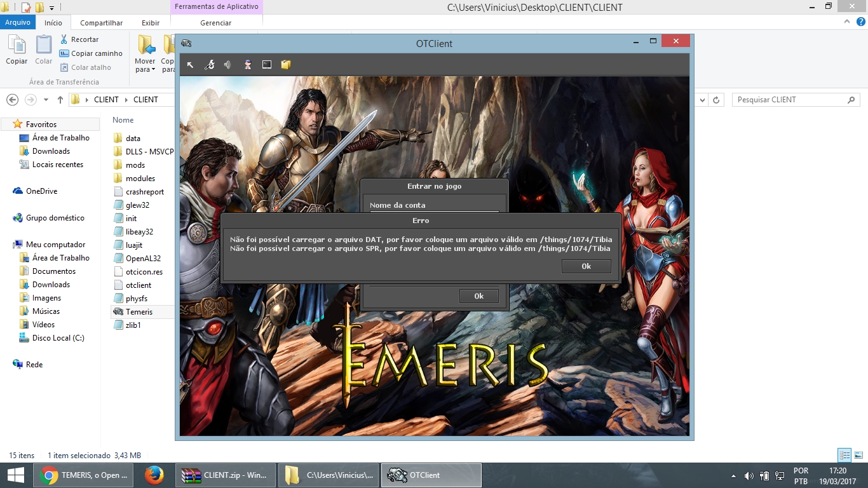868x488 pixels.
Task: Switch to the Exibir ribbon tab
Action: (151, 22)
